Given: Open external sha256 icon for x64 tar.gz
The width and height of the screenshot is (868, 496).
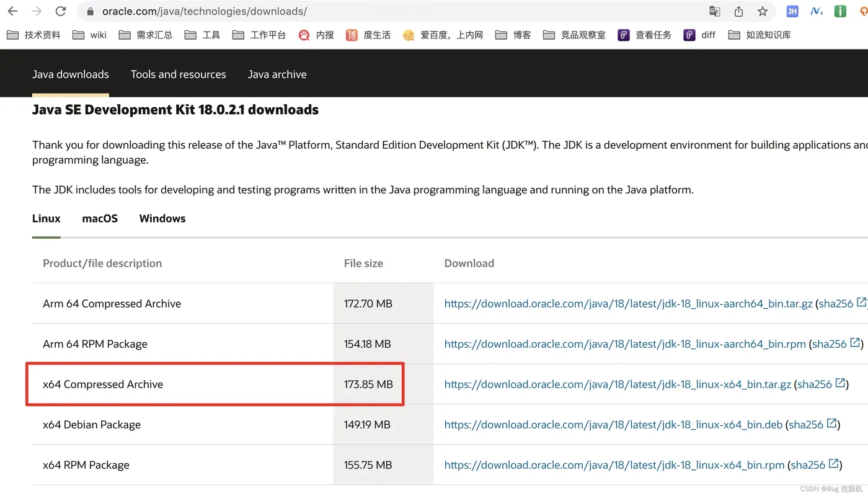Looking at the screenshot, I should pos(840,383).
